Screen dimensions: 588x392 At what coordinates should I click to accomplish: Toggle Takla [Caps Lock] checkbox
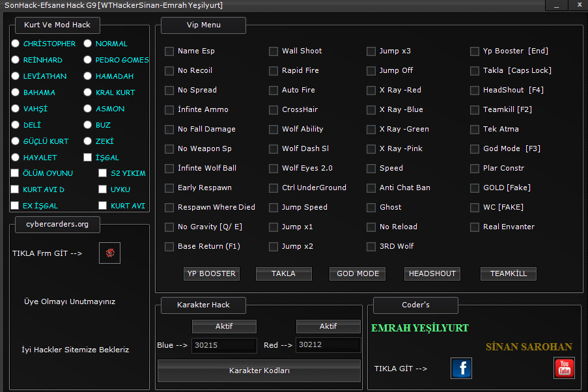pyautogui.click(x=475, y=70)
